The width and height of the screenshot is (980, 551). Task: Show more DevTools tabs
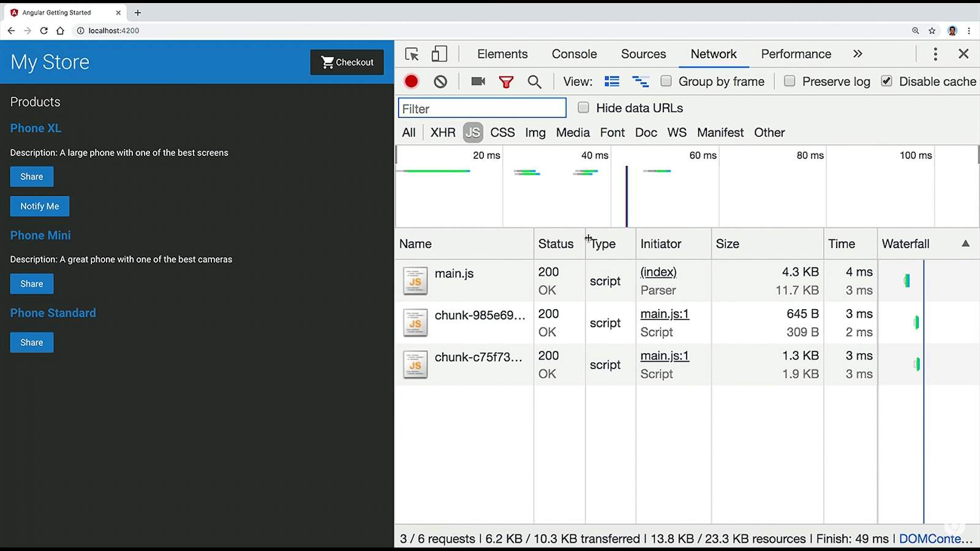pyautogui.click(x=858, y=54)
